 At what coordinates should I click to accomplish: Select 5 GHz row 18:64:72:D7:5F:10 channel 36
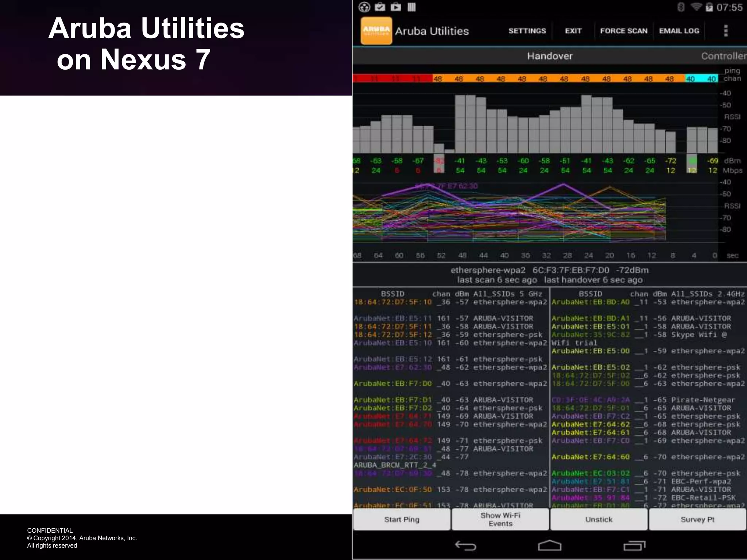coord(451,302)
